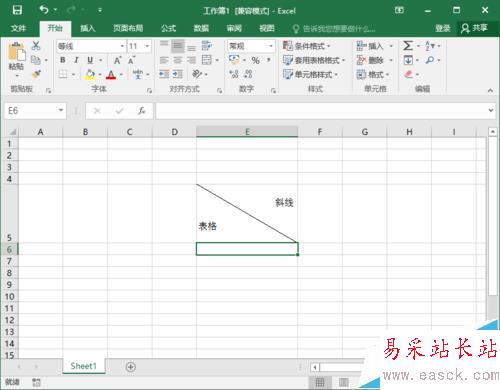The height and width of the screenshot is (390, 500).
Task: Click the Cut scissors icon
Action: (x=36, y=46)
